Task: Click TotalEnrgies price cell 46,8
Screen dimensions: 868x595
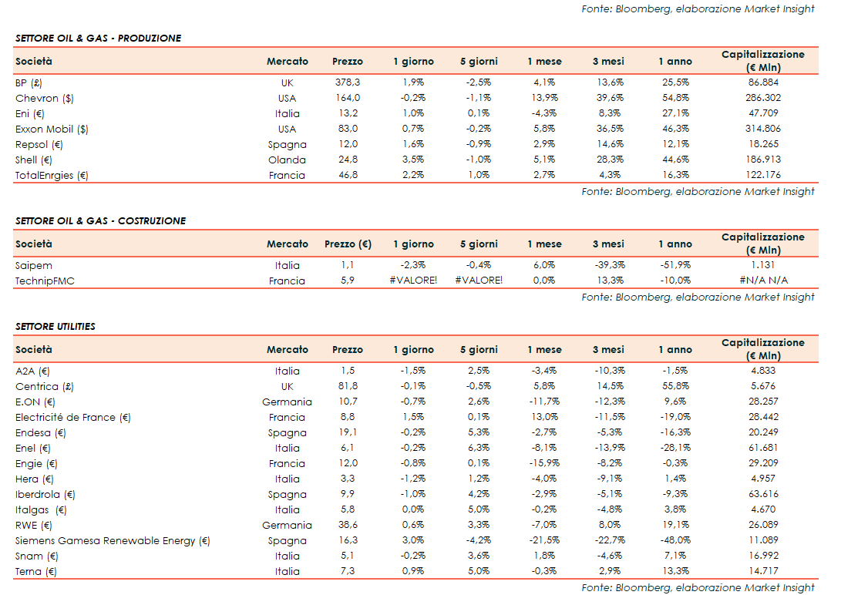Action: coord(348,175)
